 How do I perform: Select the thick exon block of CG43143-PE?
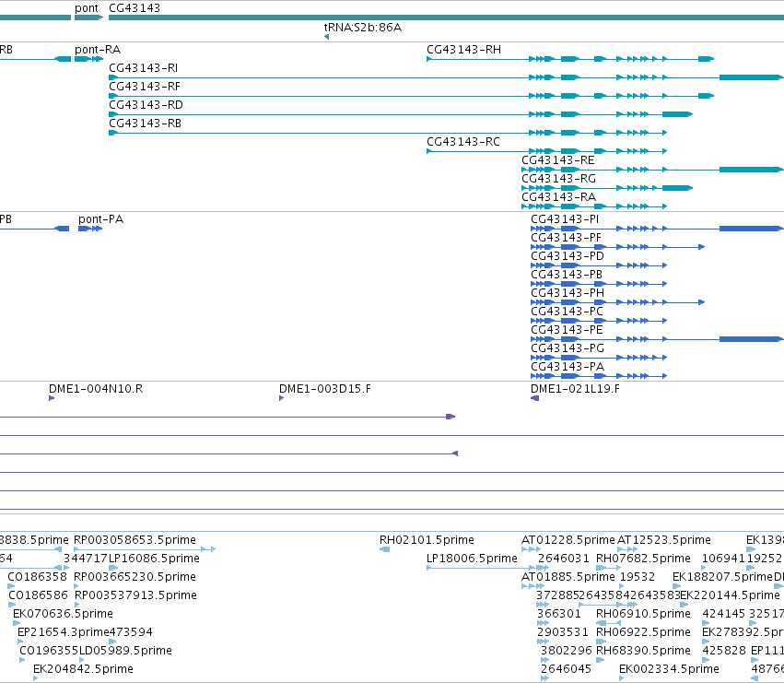click(x=751, y=339)
